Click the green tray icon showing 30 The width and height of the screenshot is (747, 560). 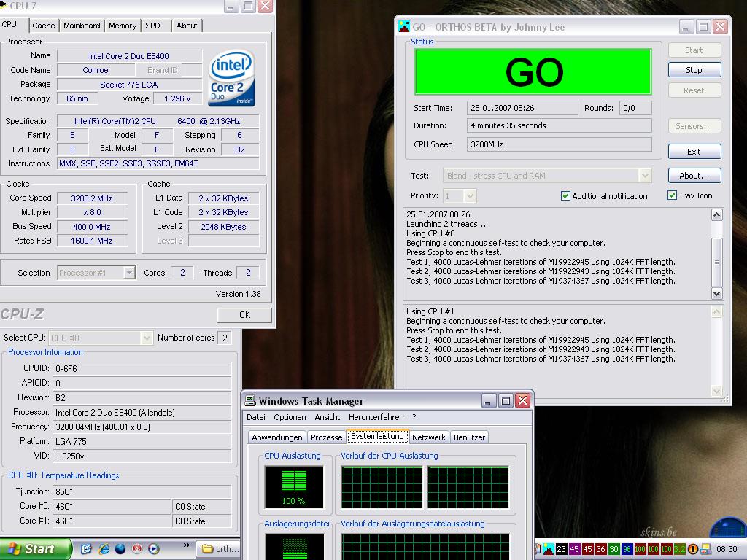pos(614,549)
